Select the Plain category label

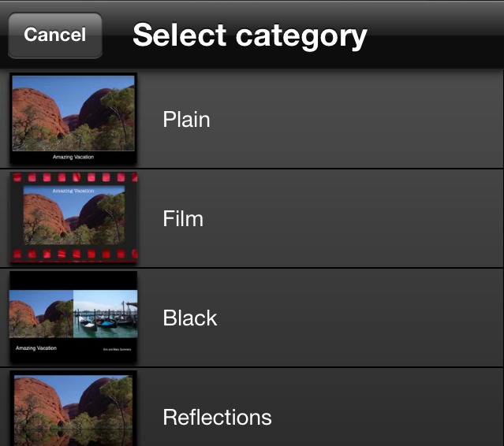[186, 120]
